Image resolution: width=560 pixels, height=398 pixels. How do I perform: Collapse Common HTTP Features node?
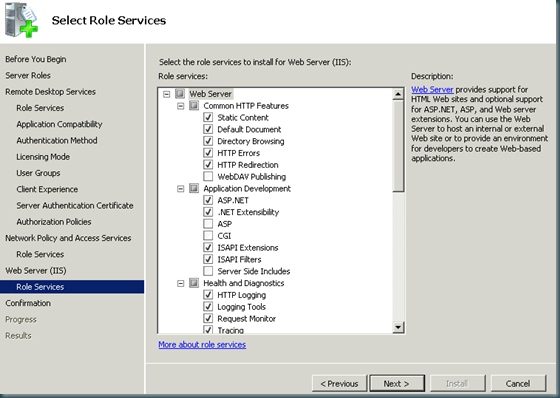(x=181, y=106)
